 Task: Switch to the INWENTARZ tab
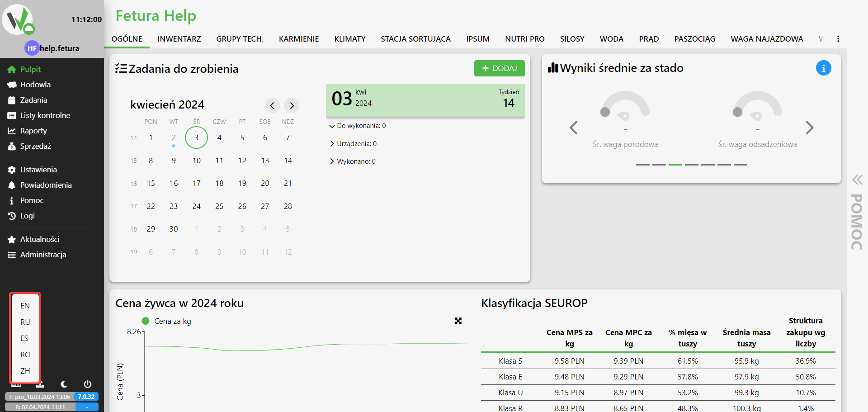pyautogui.click(x=179, y=39)
